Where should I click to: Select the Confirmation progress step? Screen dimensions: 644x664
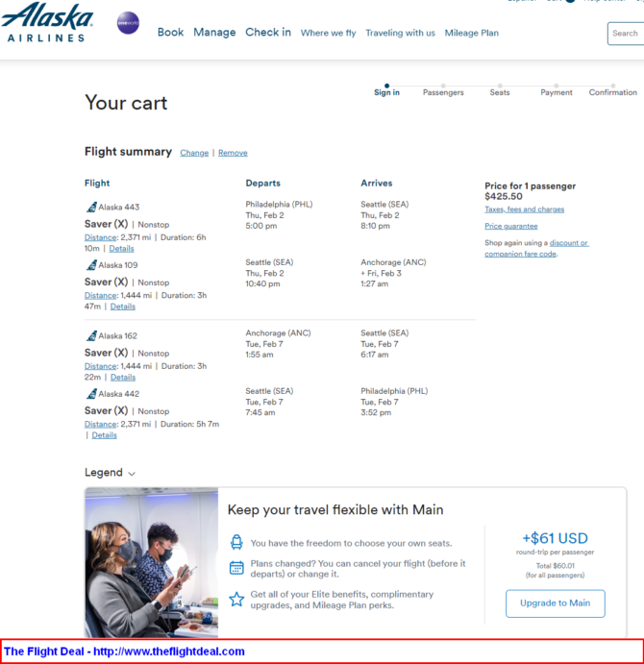point(612,90)
